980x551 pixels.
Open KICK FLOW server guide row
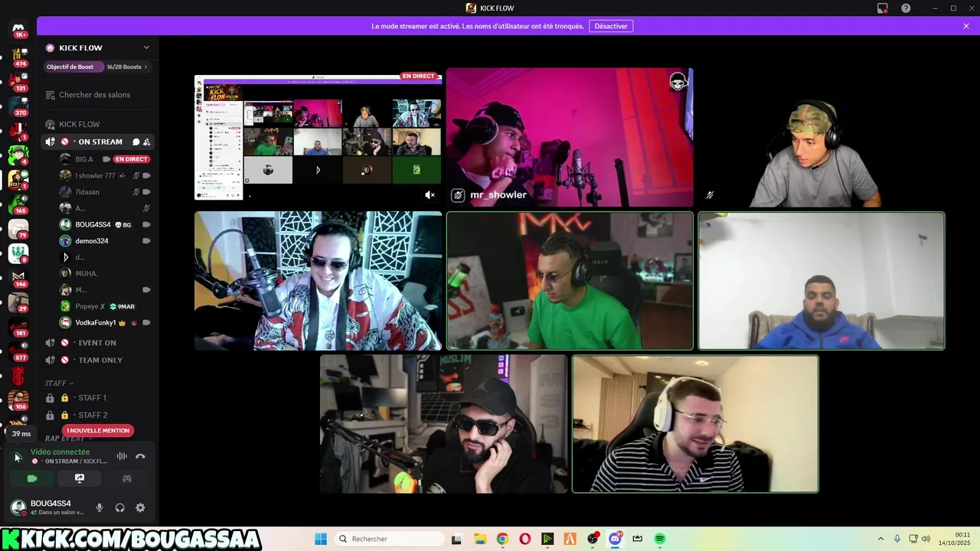[97, 124]
